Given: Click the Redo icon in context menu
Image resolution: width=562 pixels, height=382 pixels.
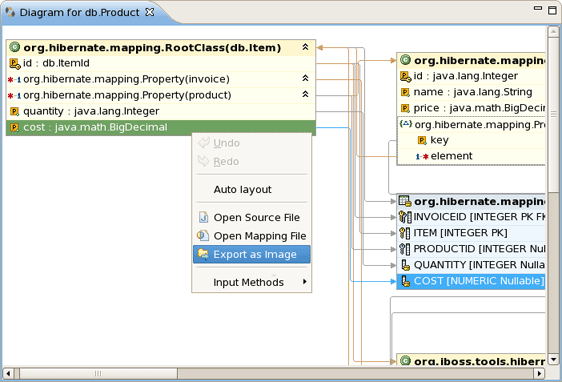Looking at the screenshot, I should pyautogui.click(x=204, y=161).
